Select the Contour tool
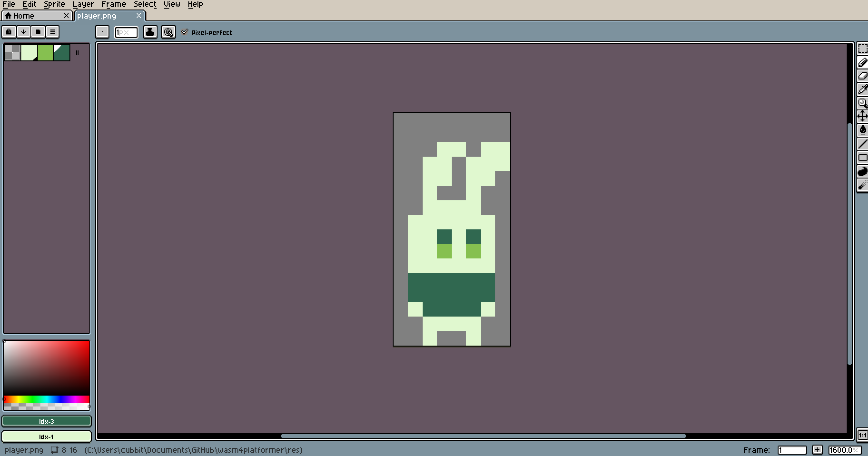Screen dimensions: 868x456 click(x=863, y=171)
